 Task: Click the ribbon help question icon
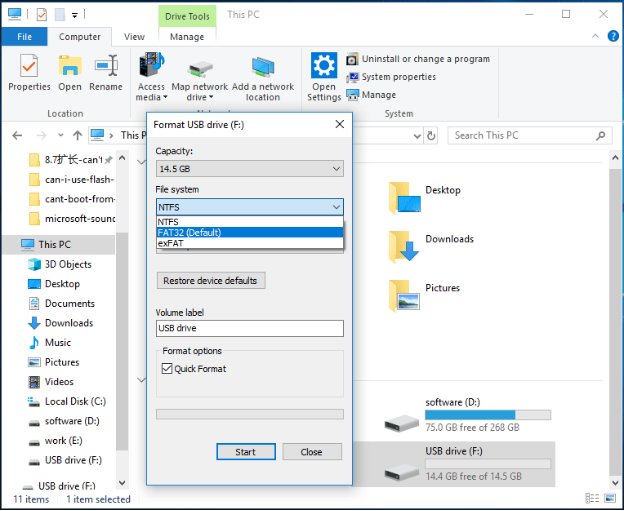coord(613,36)
